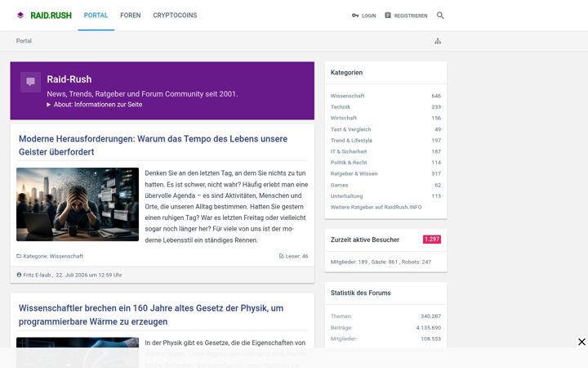Screen dimensions: 588x368
Task: Open the Foren tab
Action: [x=131, y=16]
